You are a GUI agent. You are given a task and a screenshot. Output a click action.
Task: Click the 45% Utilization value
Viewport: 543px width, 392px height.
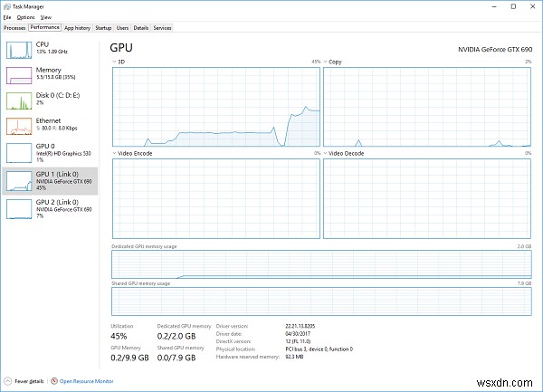click(119, 336)
